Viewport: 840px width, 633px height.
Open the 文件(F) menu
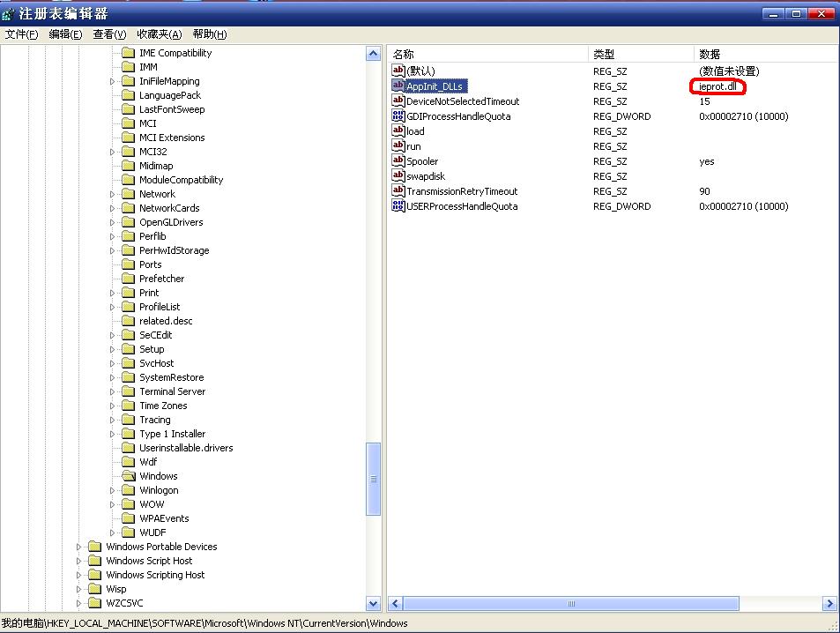[21, 34]
